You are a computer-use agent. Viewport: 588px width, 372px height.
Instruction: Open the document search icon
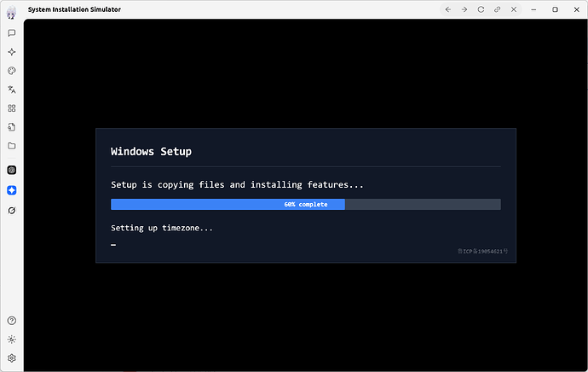tap(12, 127)
